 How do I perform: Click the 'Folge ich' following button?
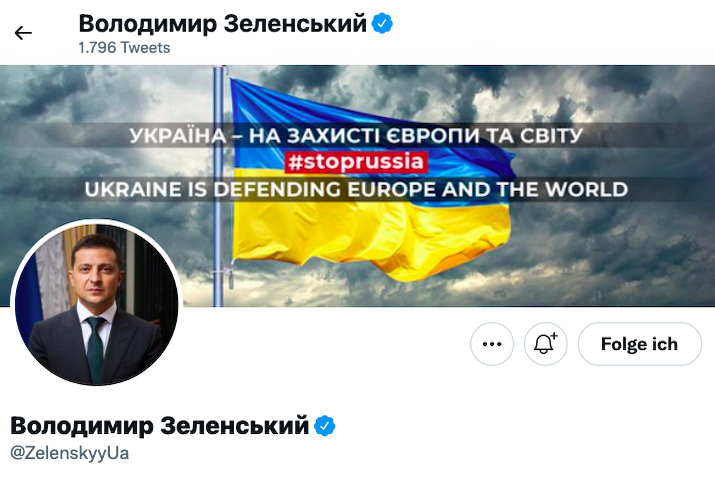click(x=640, y=344)
